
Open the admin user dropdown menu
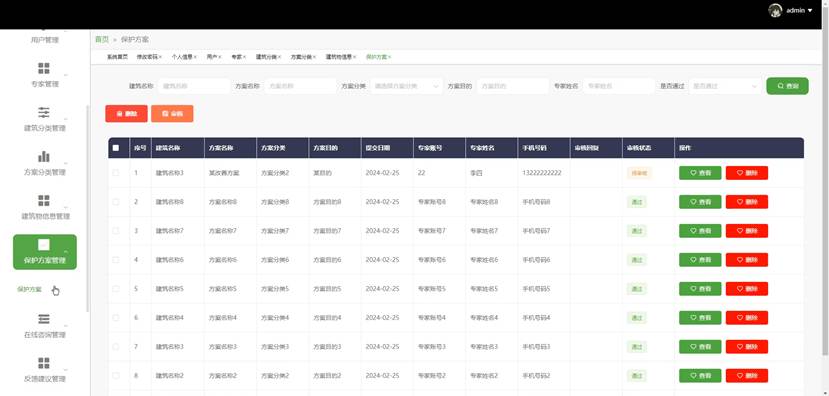(799, 10)
